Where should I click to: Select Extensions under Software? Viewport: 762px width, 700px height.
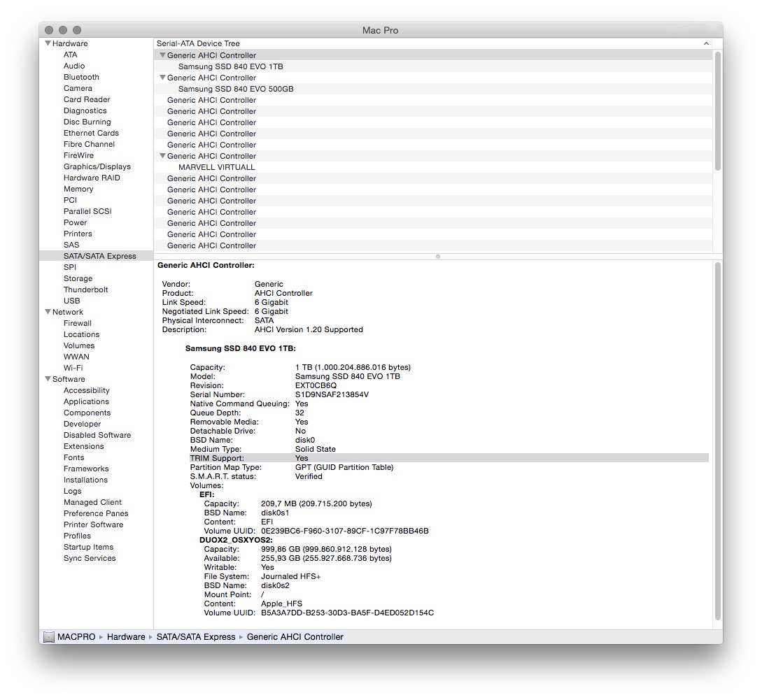click(83, 446)
